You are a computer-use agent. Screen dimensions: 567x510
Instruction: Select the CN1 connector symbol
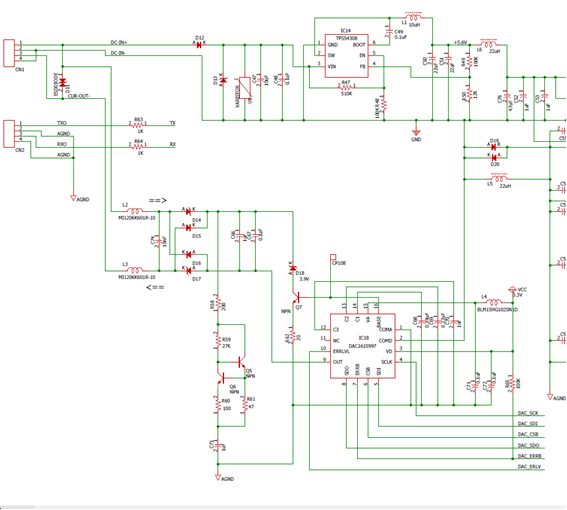point(9,53)
